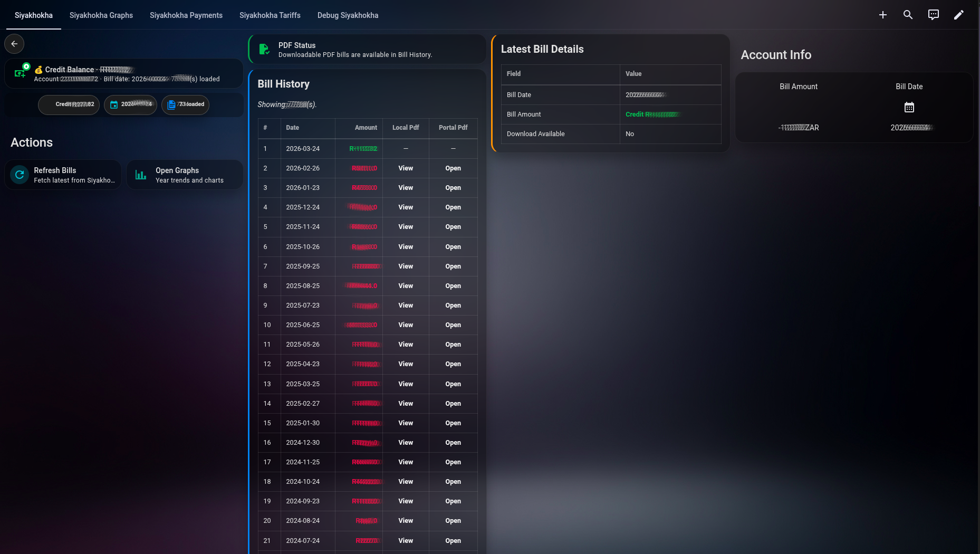The height and width of the screenshot is (554, 980).
Task: Open portal PDF for 2025-08-25 bill
Action: (453, 286)
